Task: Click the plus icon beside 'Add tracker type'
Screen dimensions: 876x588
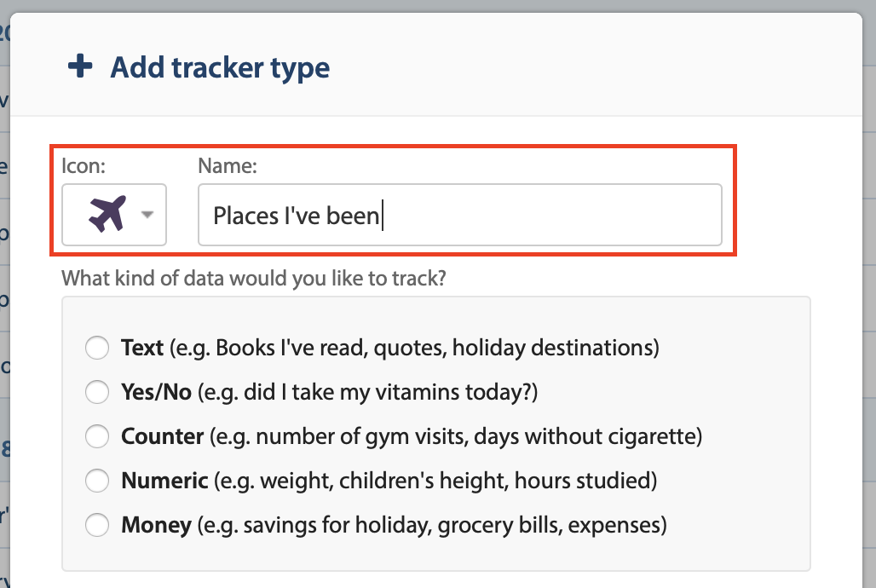Action: 79,66
